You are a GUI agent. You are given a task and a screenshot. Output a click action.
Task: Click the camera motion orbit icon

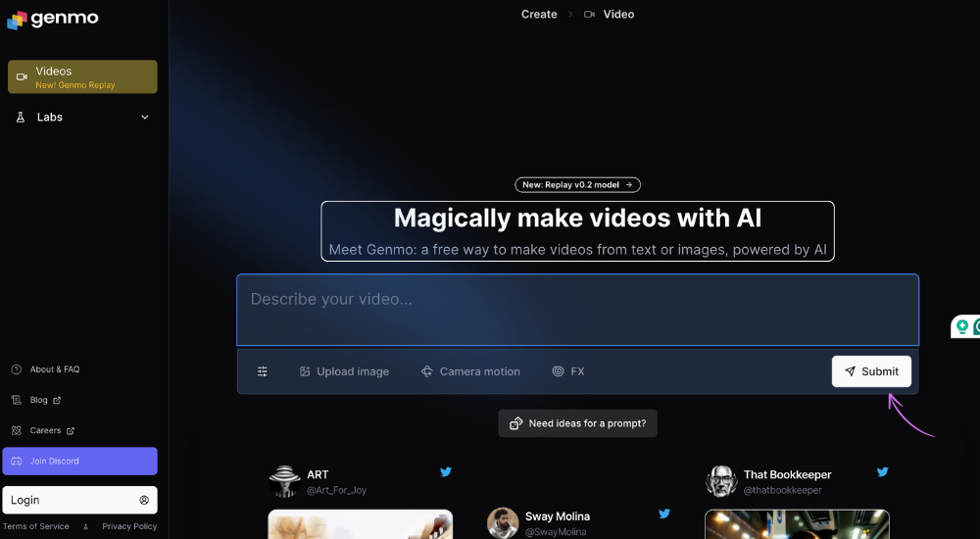(427, 371)
